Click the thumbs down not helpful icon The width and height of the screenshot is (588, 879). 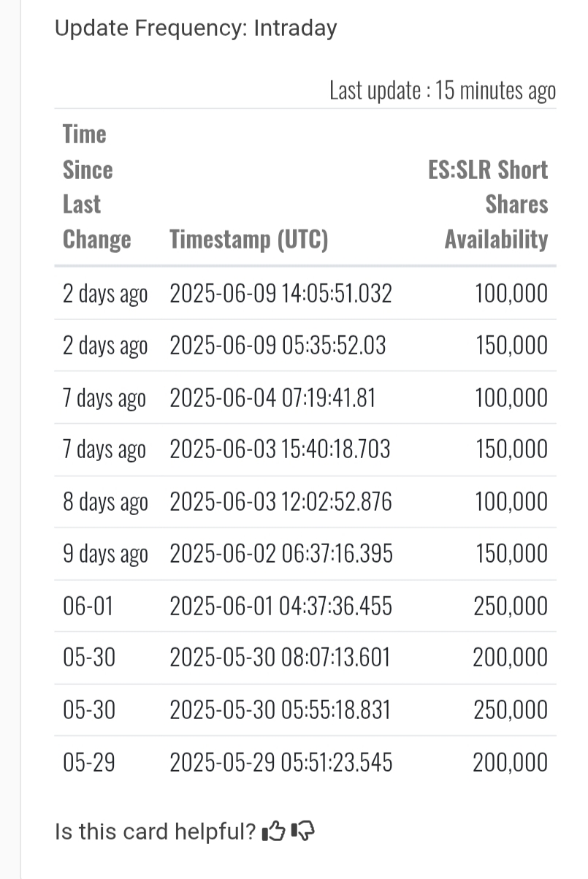tap(303, 831)
